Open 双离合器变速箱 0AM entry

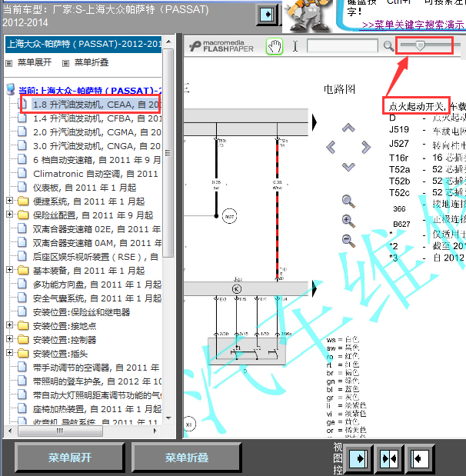pyautogui.click(x=97, y=243)
